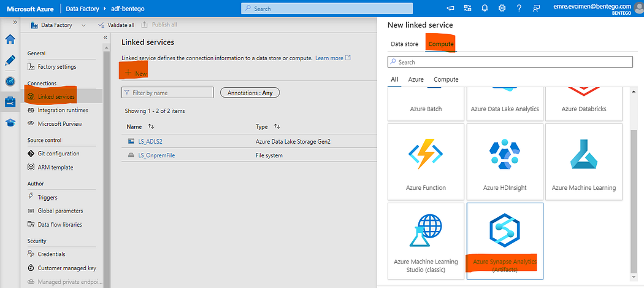The height and width of the screenshot is (288, 644).
Task: Switch to the Data store tab
Action: click(405, 44)
